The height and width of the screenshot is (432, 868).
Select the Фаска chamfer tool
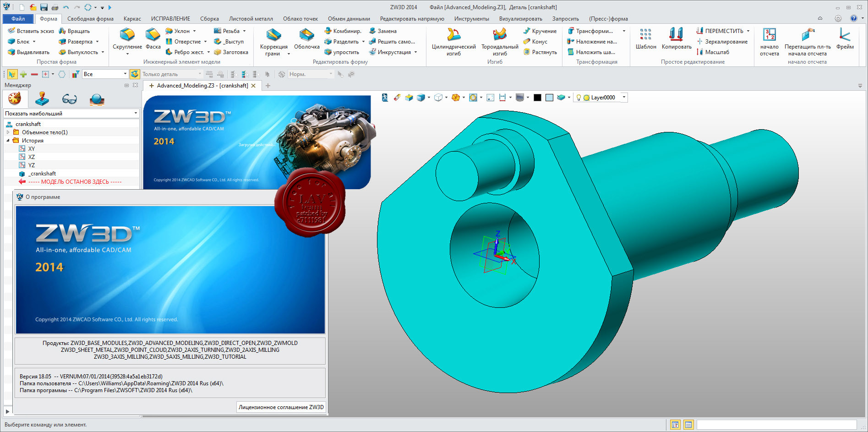153,38
